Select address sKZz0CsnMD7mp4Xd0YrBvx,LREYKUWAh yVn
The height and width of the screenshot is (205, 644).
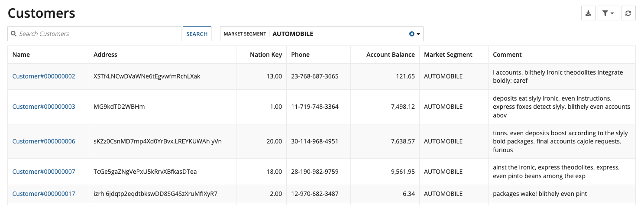tap(158, 141)
